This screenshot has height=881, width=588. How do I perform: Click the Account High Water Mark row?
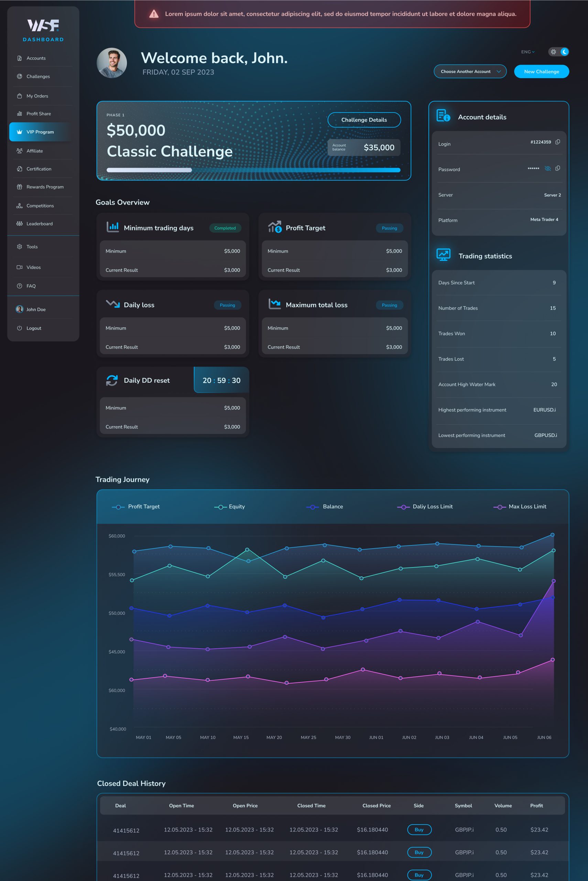point(499,384)
